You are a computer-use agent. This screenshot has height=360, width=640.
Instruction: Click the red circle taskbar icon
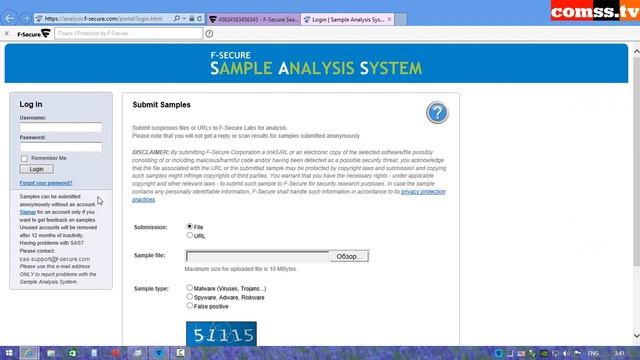click(116, 353)
